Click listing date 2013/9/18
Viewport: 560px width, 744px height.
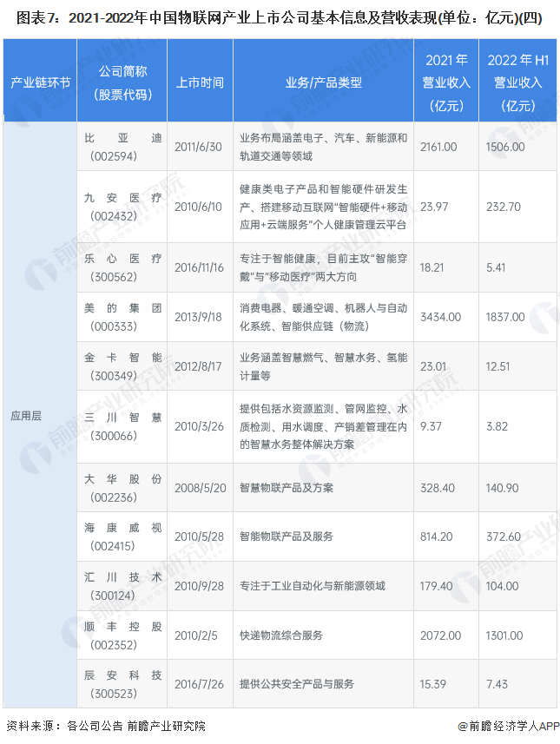pyautogui.click(x=198, y=317)
